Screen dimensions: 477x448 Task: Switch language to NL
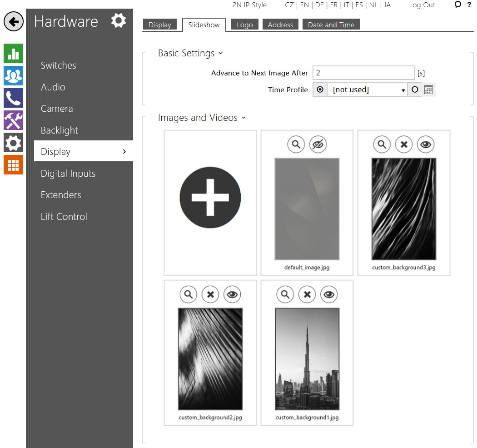(x=373, y=5)
